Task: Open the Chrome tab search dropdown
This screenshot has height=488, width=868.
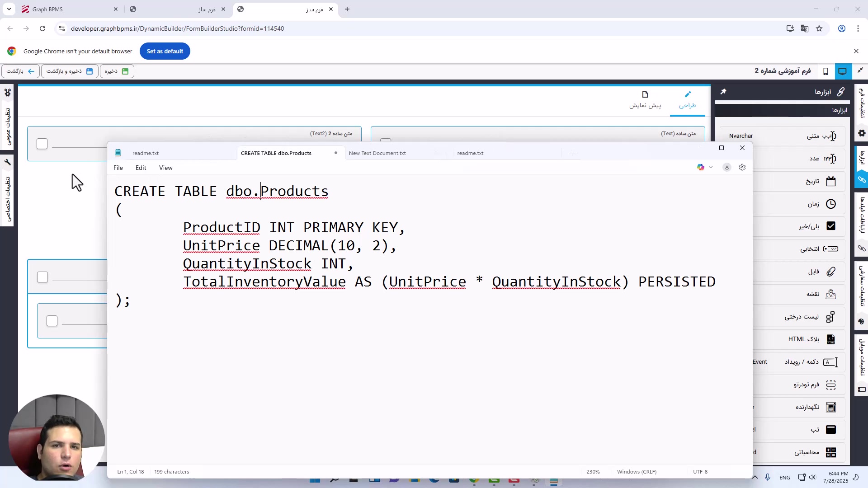Action: [x=9, y=9]
